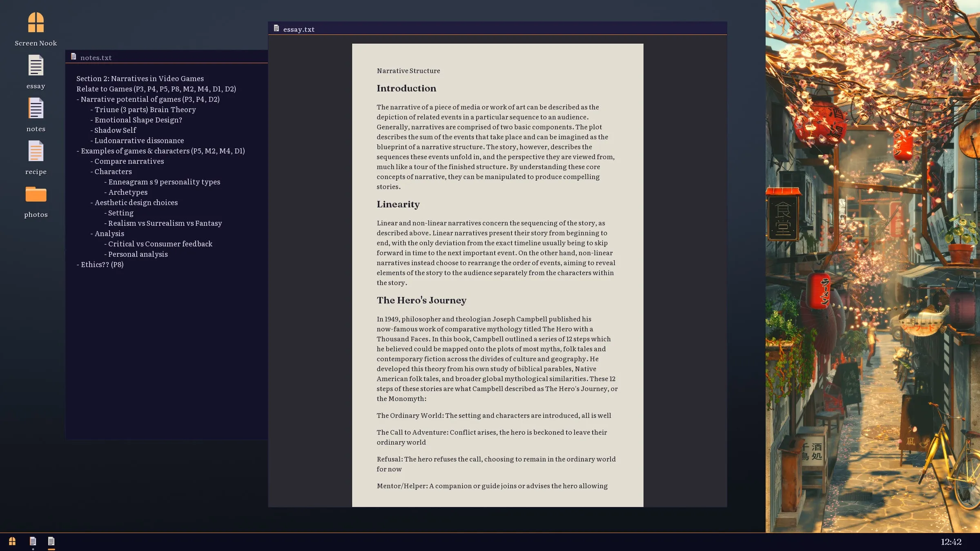Click the 'Analysis' line in notes
Viewport: 980px width, 551px height.
pos(107,233)
